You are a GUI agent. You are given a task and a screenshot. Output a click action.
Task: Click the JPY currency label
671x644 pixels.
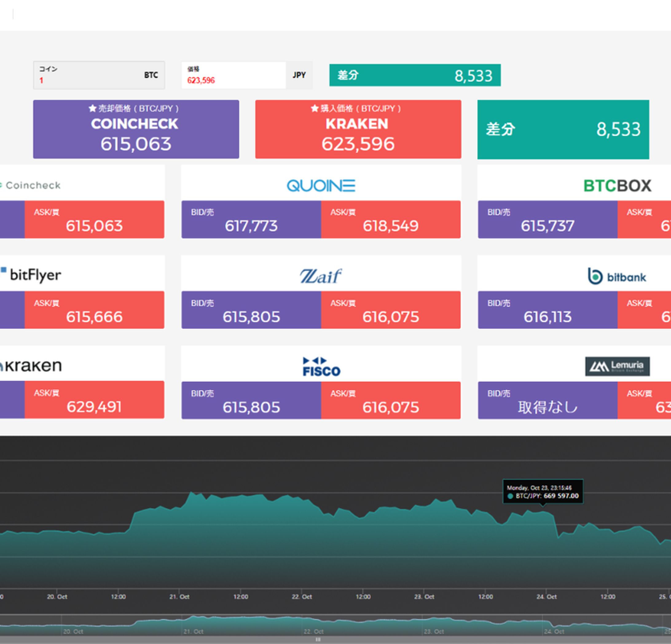tap(299, 75)
